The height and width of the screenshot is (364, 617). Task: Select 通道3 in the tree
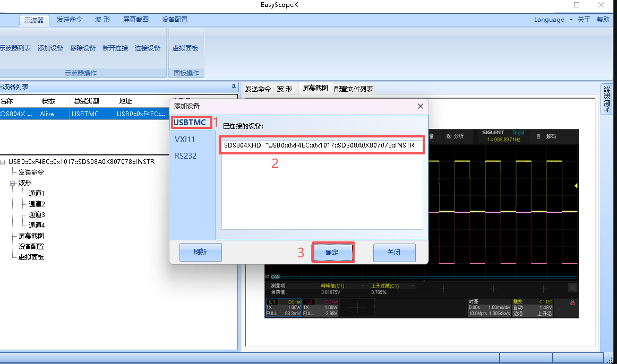[x=37, y=214]
